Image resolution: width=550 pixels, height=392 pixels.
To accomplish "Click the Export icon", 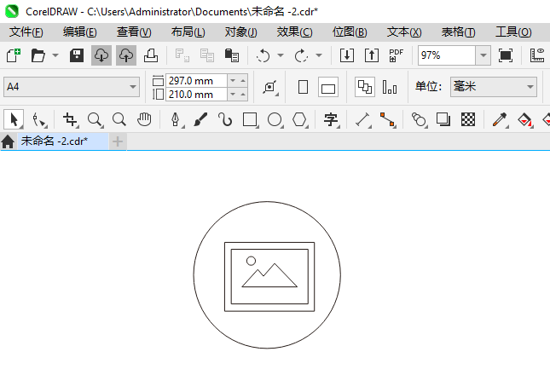I will tap(372, 55).
